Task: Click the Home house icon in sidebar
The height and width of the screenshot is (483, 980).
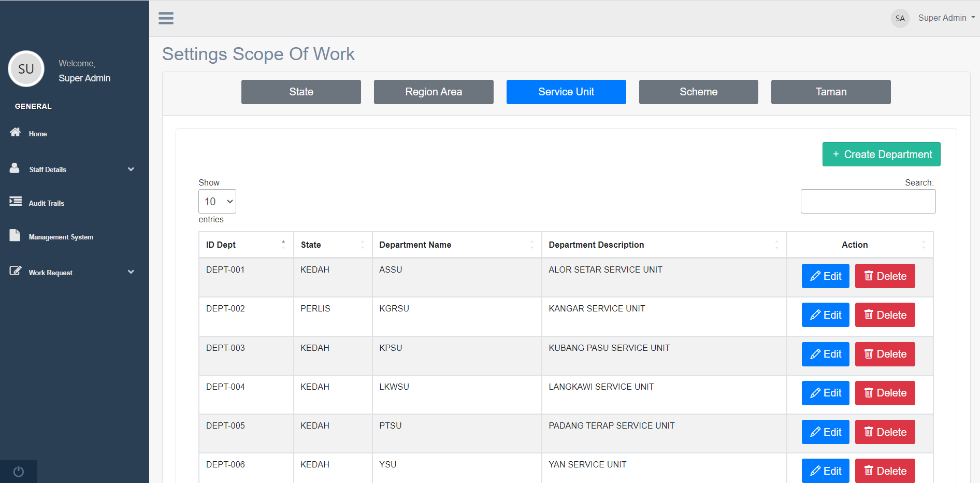Action: (16, 132)
